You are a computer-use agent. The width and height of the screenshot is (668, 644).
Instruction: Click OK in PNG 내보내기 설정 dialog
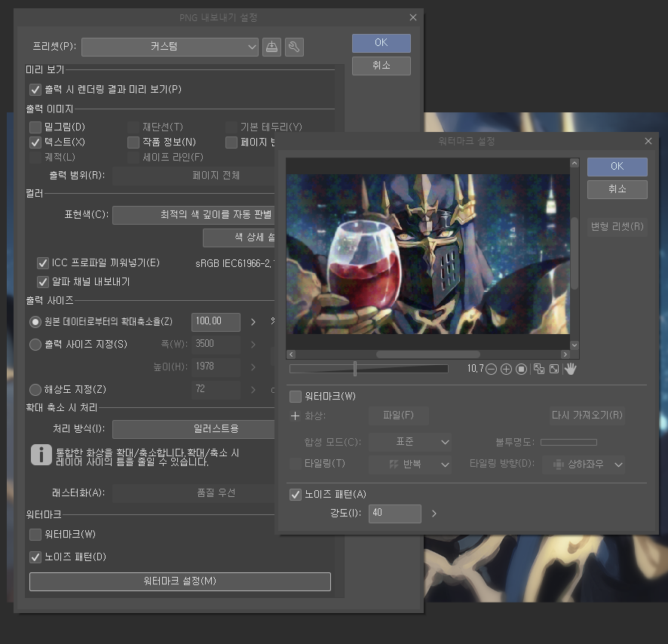click(381, 43)
